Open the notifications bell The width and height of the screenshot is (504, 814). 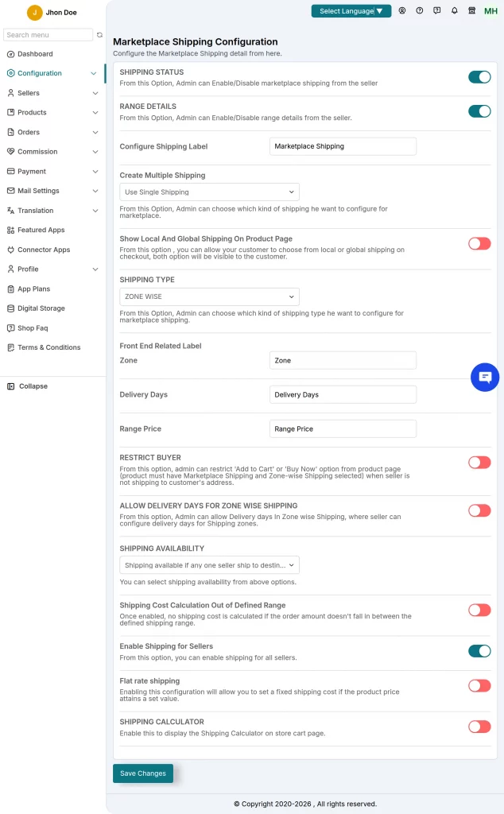click(x=455, y=10)
